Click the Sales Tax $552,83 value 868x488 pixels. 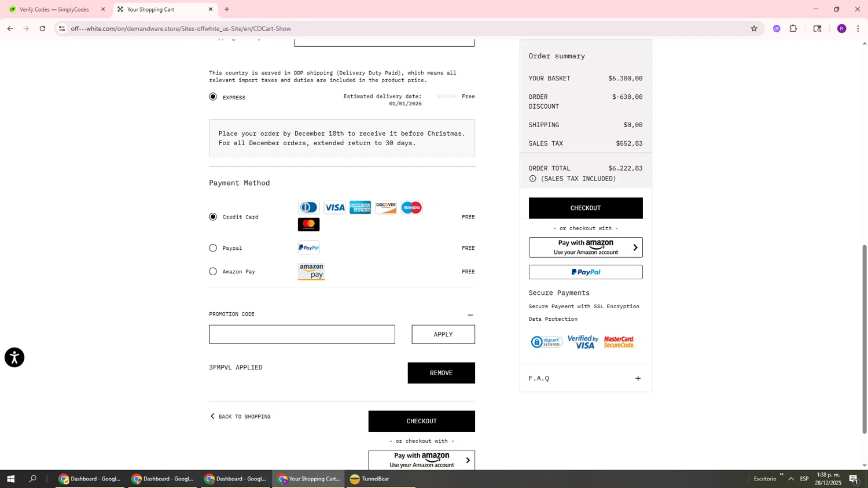629,143
